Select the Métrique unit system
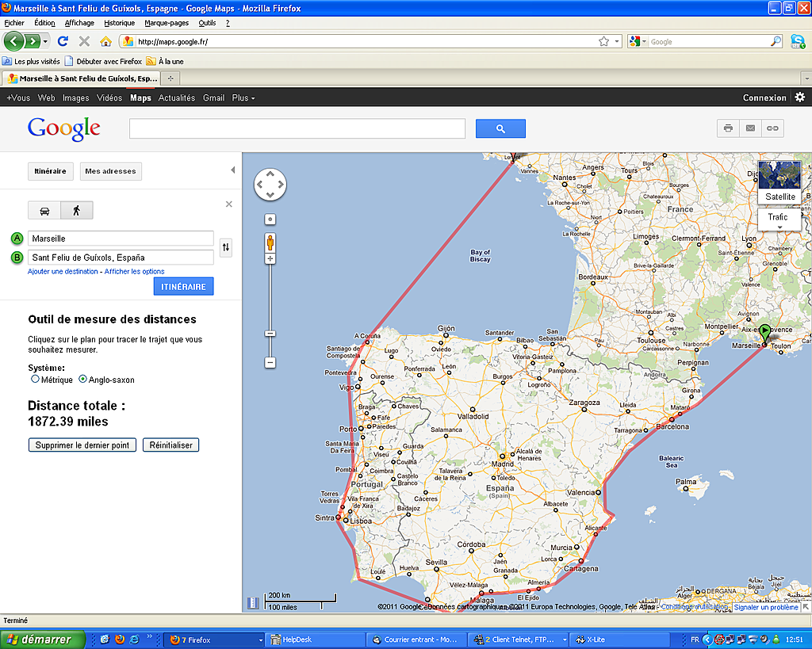The image size is (812, 649). click(x=35, y=379)
